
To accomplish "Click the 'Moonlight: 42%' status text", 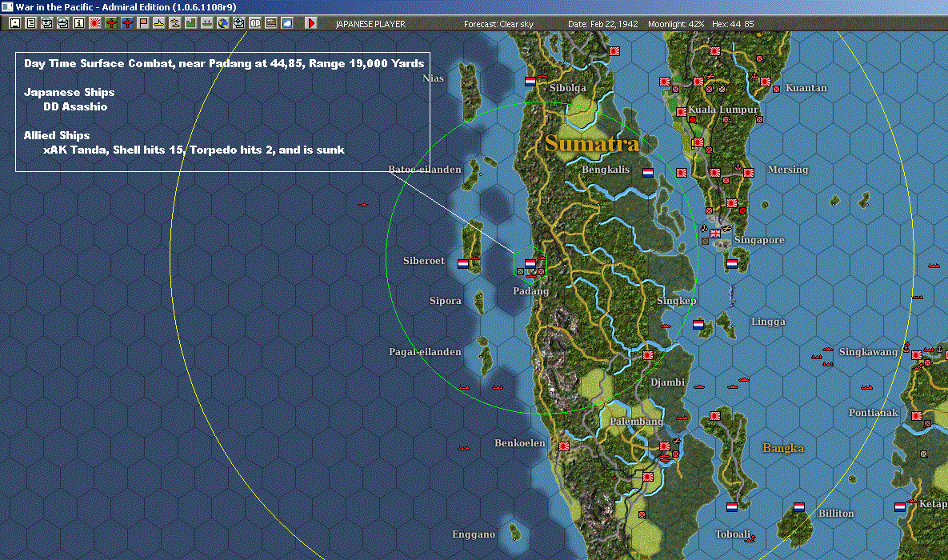I will pos(676,24).
